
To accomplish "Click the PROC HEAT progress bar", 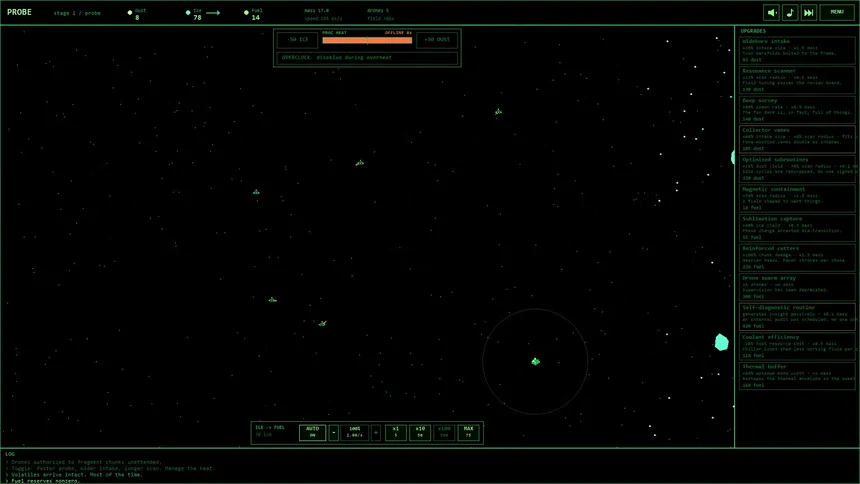I will pos(366,40).
